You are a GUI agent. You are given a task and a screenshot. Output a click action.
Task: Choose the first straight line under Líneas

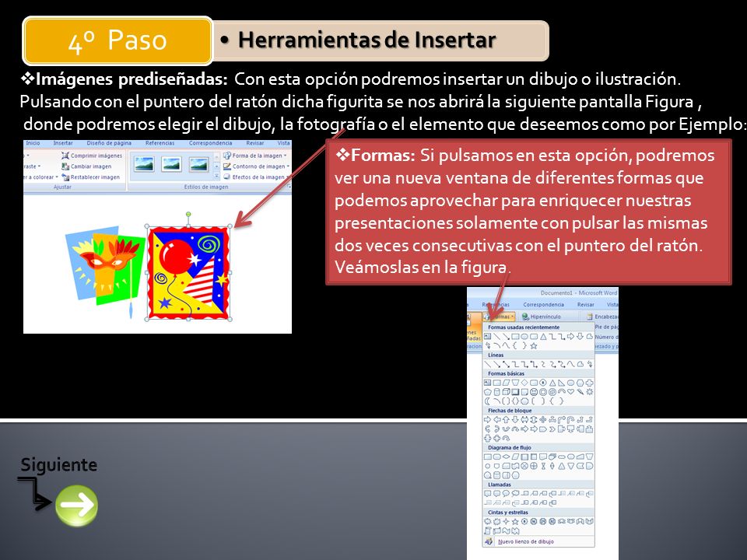[488, 364]
